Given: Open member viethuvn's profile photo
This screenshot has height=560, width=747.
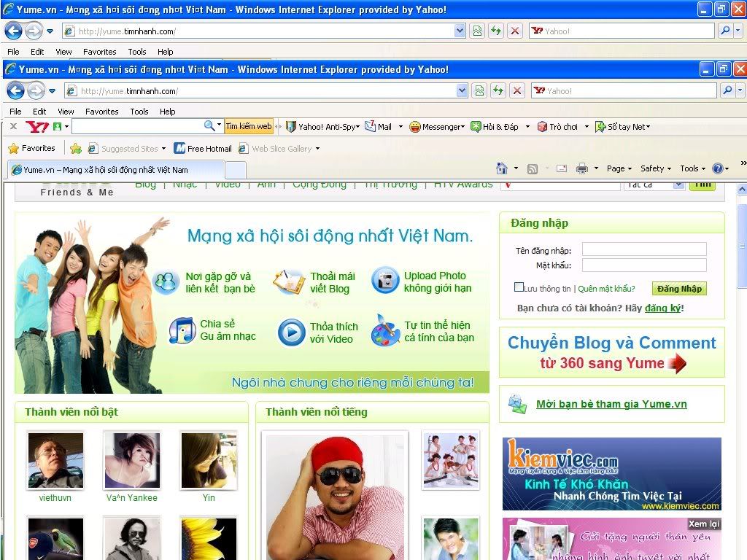Looking at the screenshot, I should (x=55, y=460).
